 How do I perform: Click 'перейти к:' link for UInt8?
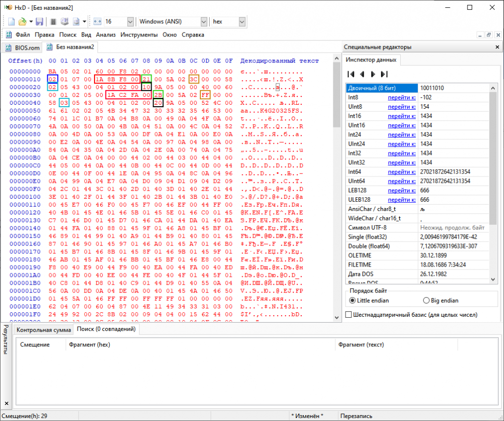(x=402, y=107)
